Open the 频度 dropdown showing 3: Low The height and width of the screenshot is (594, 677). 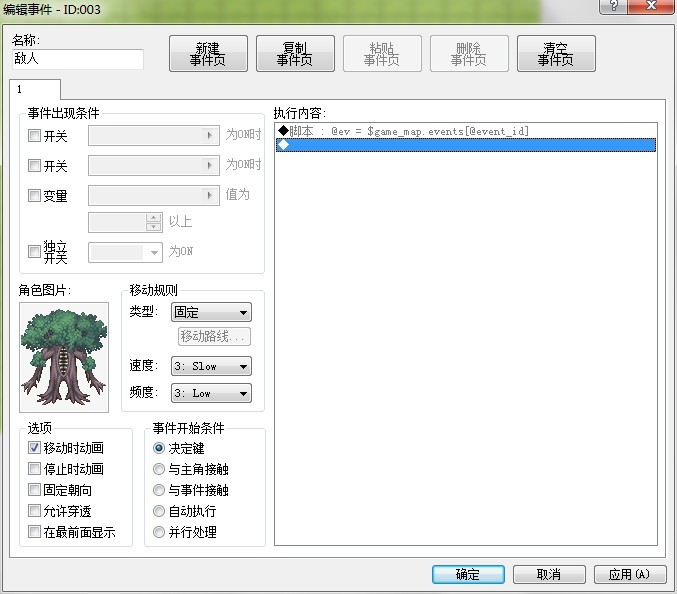tap(211, 393)
